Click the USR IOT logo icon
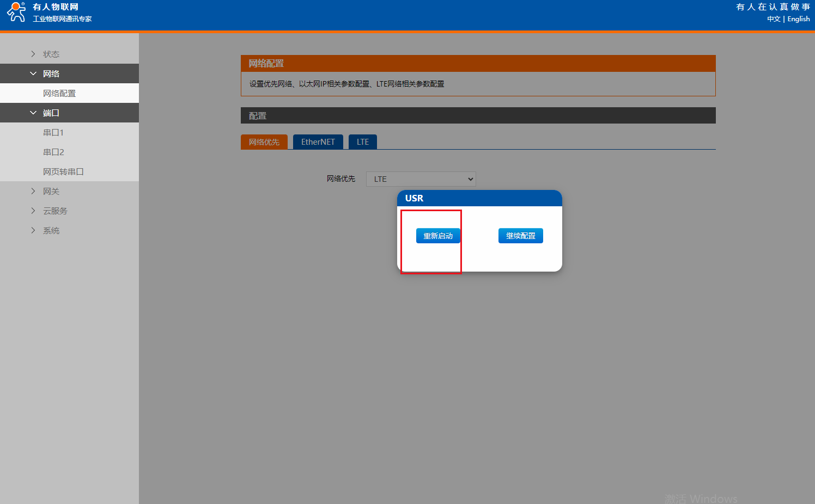 pyautogui.click(x=16, y=12)
